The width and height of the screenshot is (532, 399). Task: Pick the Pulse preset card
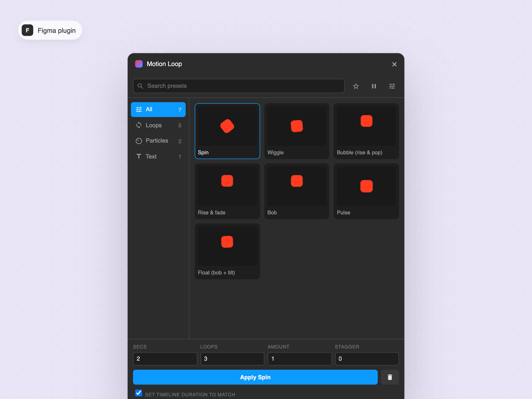click(366, 191)
